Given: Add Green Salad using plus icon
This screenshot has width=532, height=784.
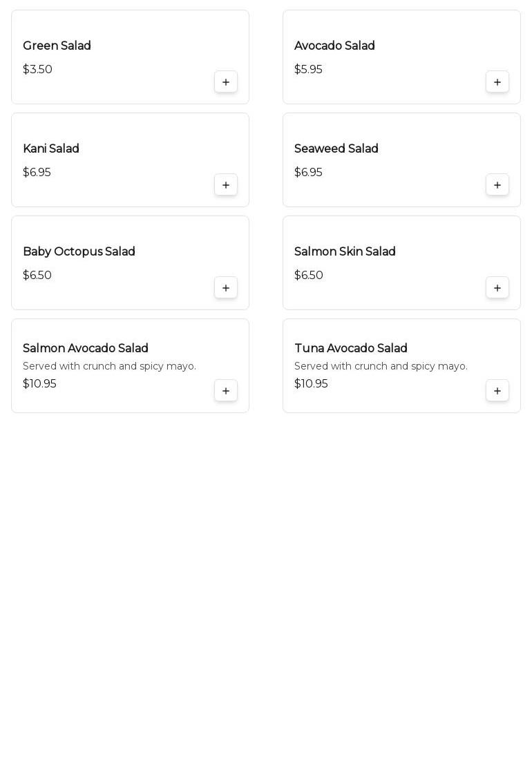Looking at the screenshot, I should coord(226,82).
